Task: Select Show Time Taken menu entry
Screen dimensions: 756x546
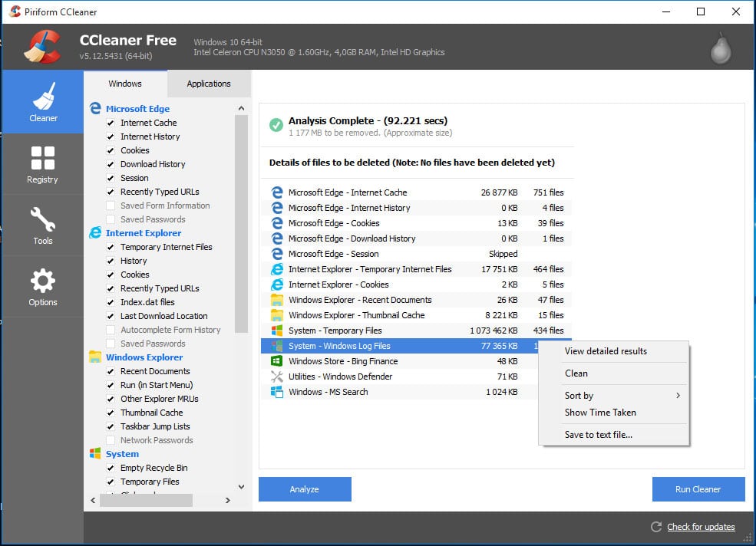Action: point(614,412)
